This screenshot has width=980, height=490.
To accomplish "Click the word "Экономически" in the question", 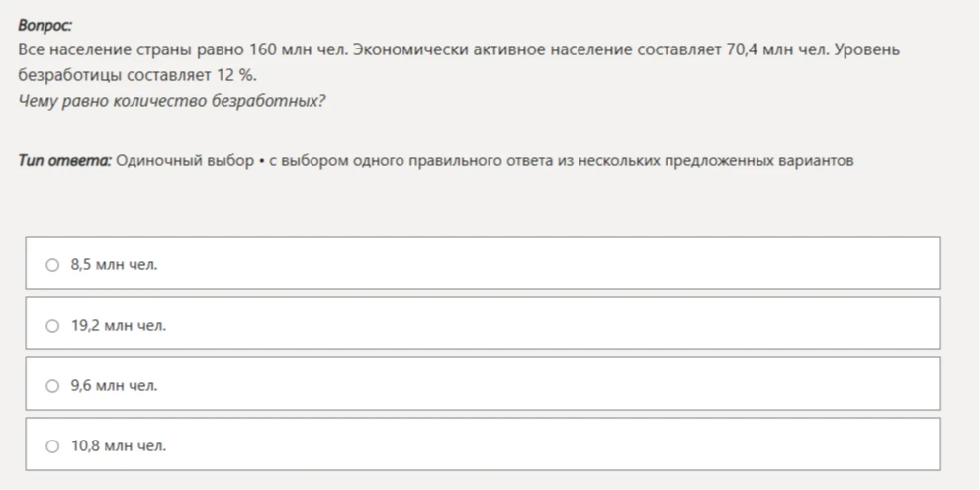I will pos(410,50).
